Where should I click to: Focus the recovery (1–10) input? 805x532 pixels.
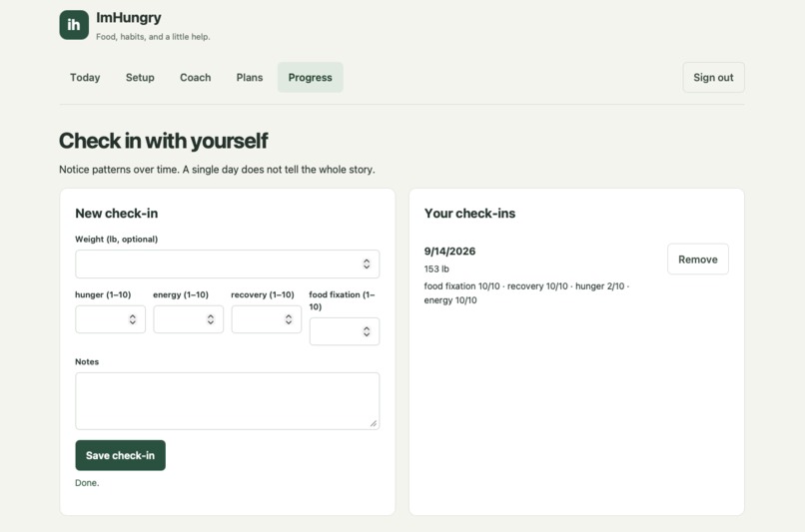tap(267, 319)
